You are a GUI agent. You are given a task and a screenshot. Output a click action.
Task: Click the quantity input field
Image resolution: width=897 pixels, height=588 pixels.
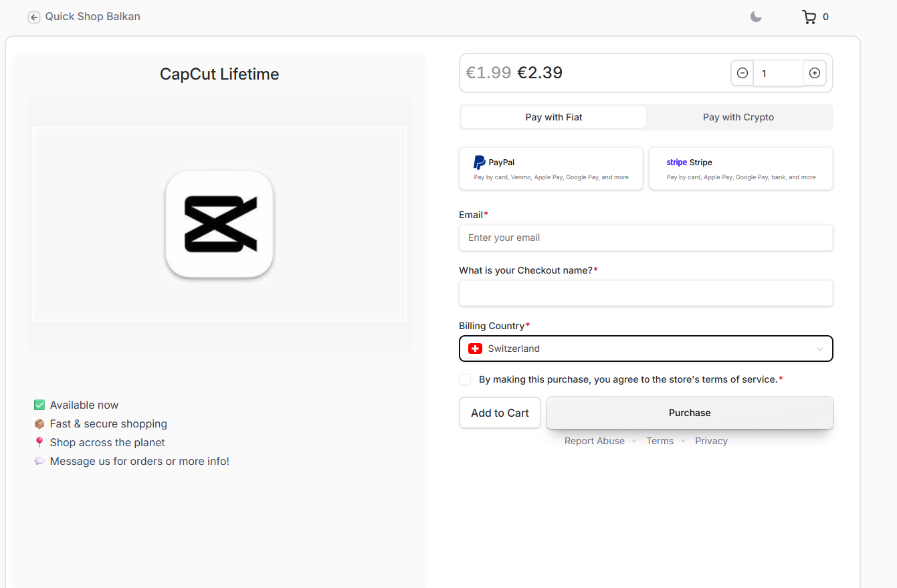(779, 74)
